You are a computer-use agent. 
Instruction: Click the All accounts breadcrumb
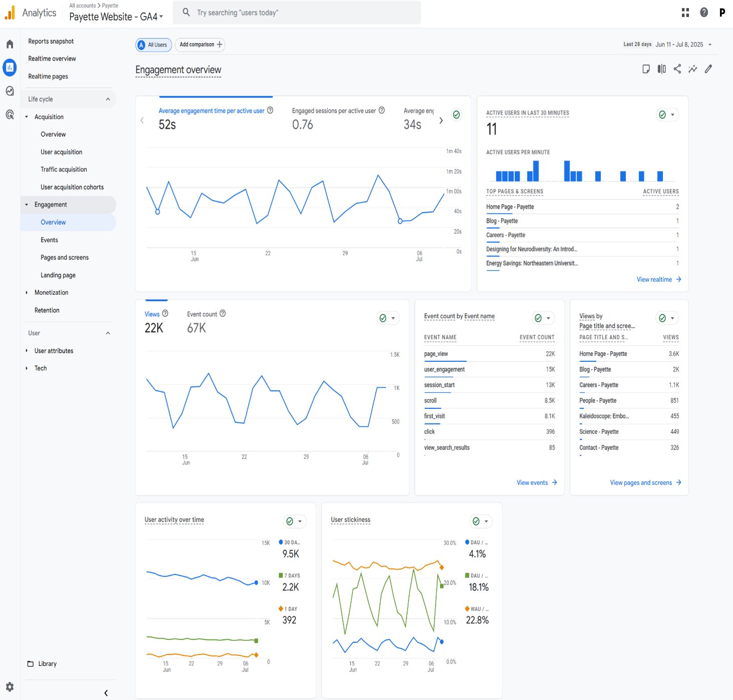83,6
